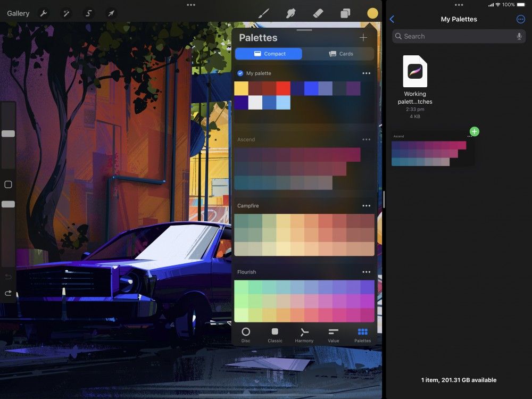Tap the Wi-Fi status icon
The width and height of the screenshot is (532, 399).
point(498,5)
